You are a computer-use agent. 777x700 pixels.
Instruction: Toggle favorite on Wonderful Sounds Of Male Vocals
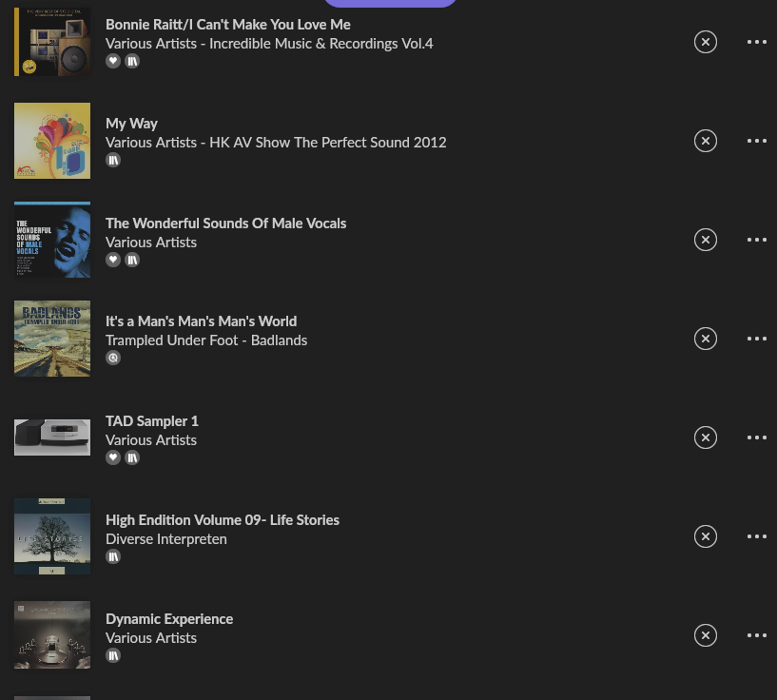click(113, 260)
